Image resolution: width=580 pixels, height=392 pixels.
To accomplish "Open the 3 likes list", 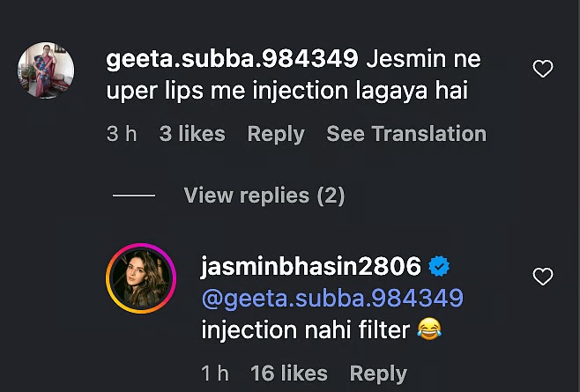I will (x=192, y=134).
